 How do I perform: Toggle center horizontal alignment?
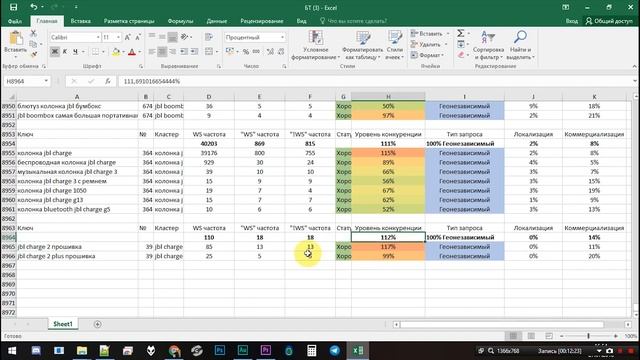click(162, 51)
